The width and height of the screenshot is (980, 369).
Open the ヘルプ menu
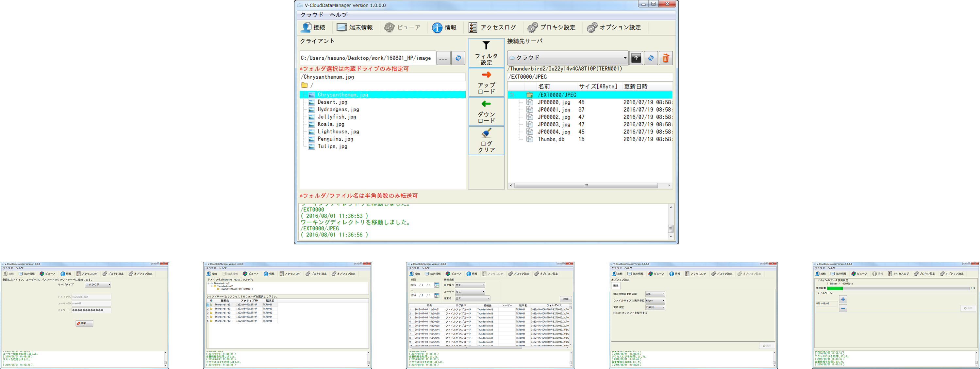tap(338, 15)
